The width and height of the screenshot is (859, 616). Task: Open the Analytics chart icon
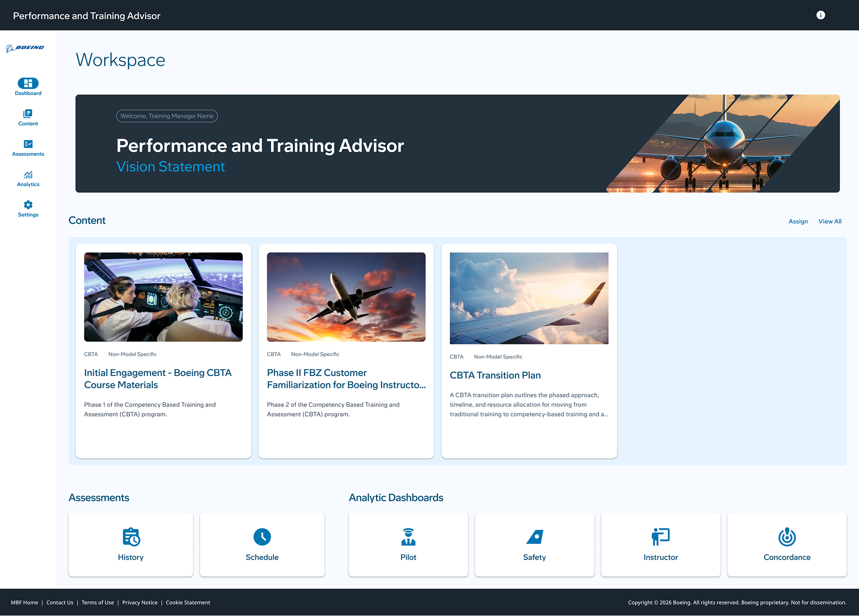pyautogui.click(x=28, y=178)
